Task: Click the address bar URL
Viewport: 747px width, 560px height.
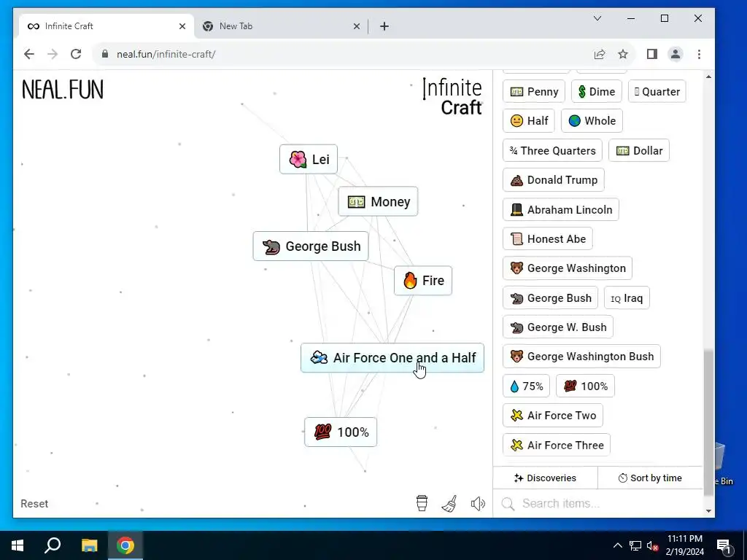Action: pyautogui.click(x=166, y=54)
